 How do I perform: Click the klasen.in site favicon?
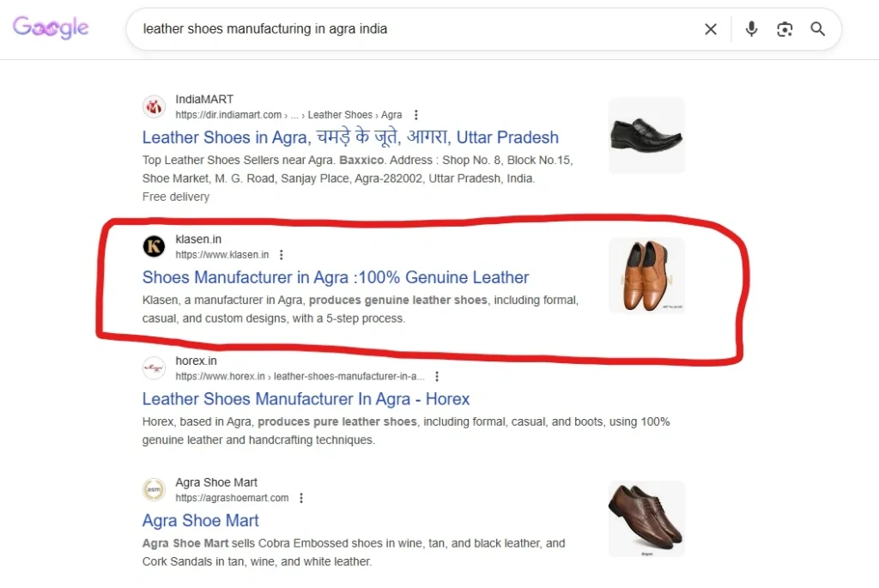tap(154, 246)
